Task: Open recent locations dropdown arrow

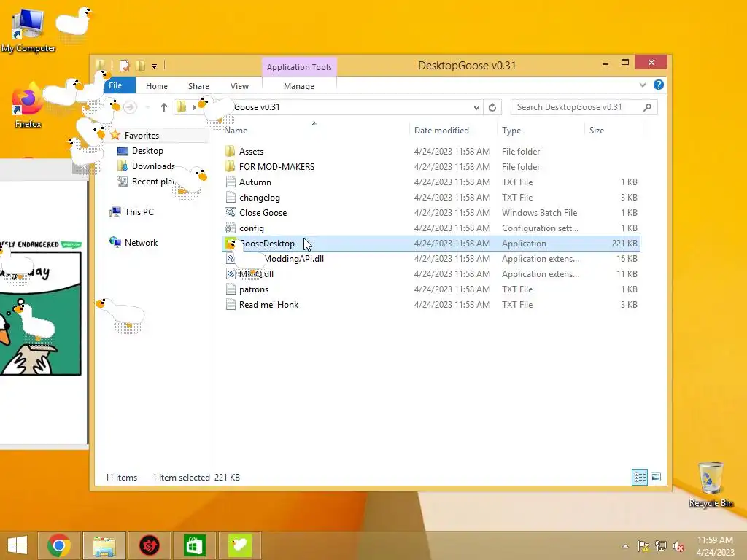Action: pos(147,107)
